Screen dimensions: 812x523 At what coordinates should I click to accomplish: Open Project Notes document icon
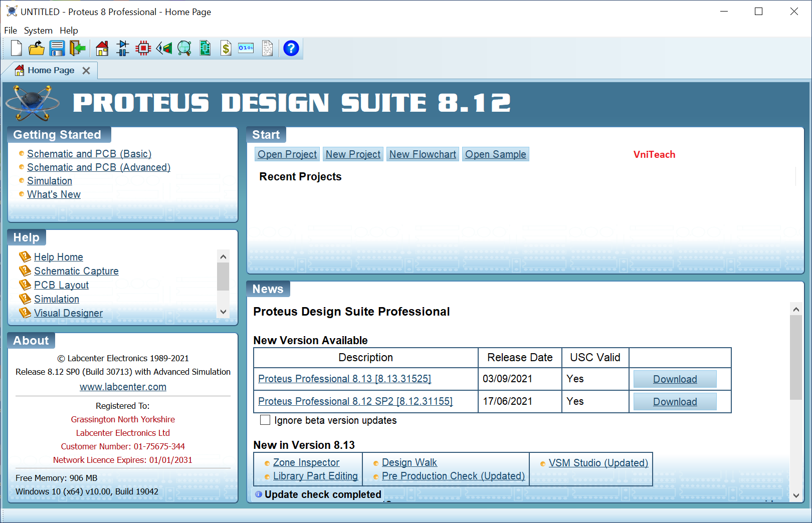click(x=268, y=48)
